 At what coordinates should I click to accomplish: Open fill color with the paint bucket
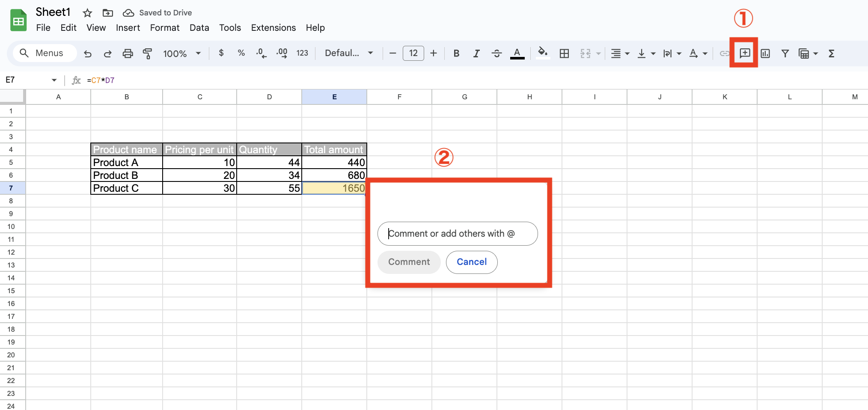pyautogui.click(x=542, y=53)
